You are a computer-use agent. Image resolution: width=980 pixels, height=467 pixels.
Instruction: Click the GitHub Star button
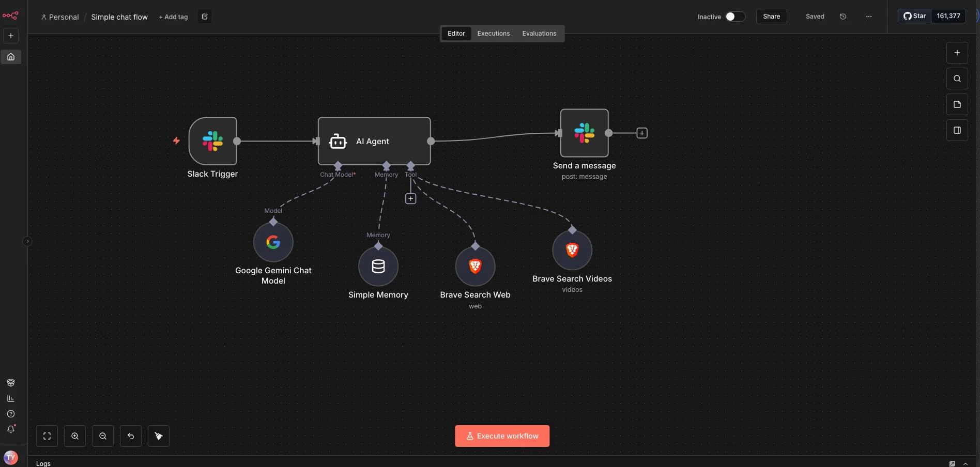[x=914, y=16]
